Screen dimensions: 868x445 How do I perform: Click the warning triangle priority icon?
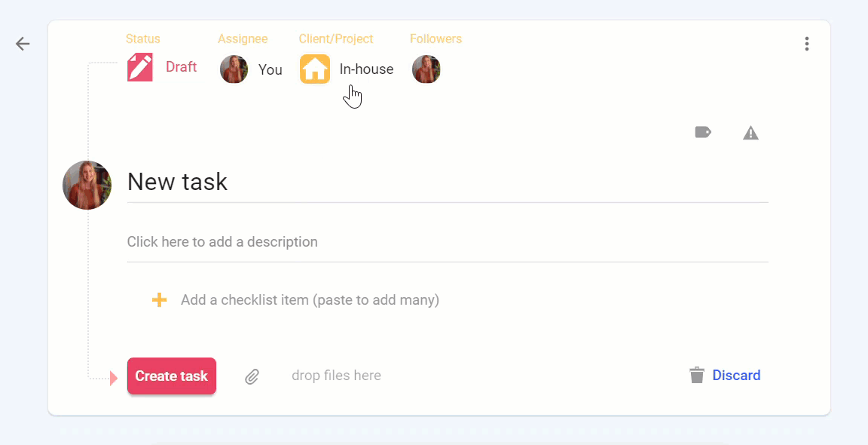(750, 133)
